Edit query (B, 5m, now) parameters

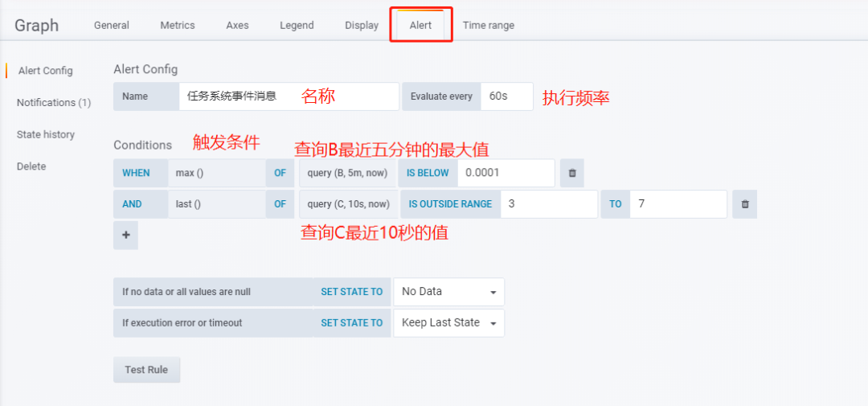pyautogui.click(x=348, y=173)
